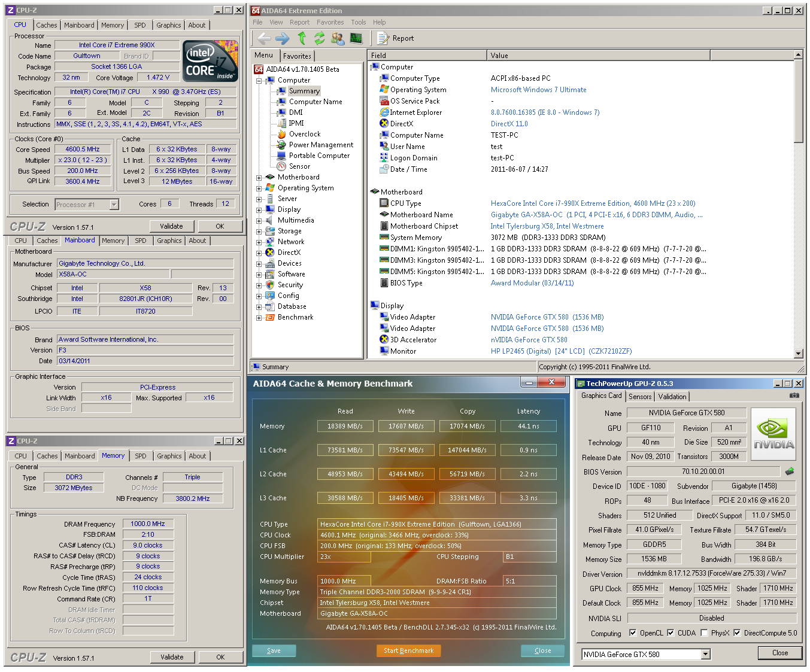
Task: Expand the Storage tree node
Action: point(259,231)
